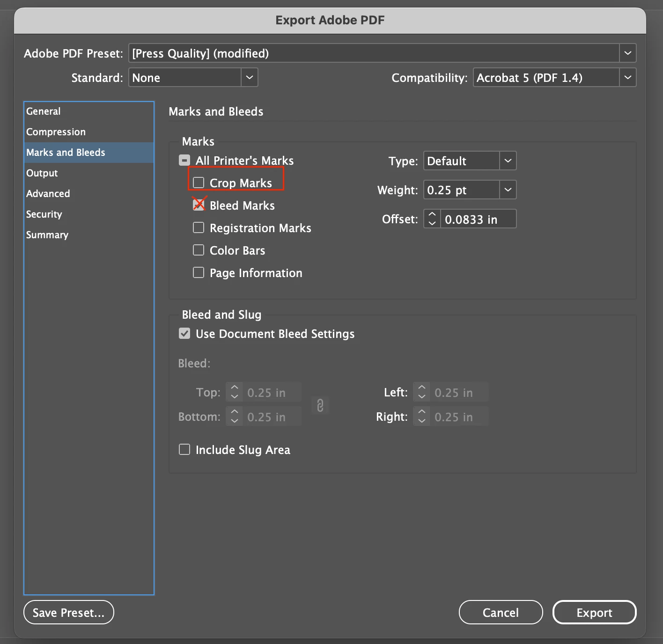Select the Security category
Screen dimensions: 663x644
[x=89, y=214]
